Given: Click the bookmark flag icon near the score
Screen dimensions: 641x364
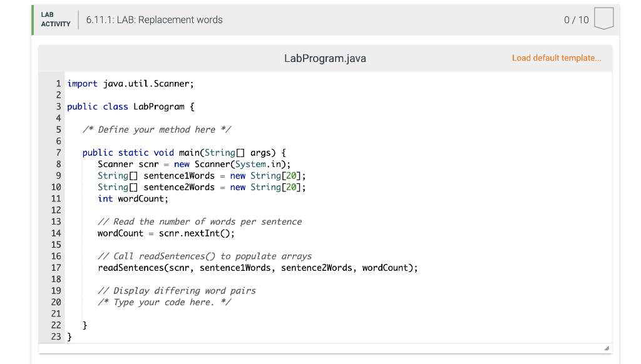Looking at the screenshot, I should coord(603,18).
